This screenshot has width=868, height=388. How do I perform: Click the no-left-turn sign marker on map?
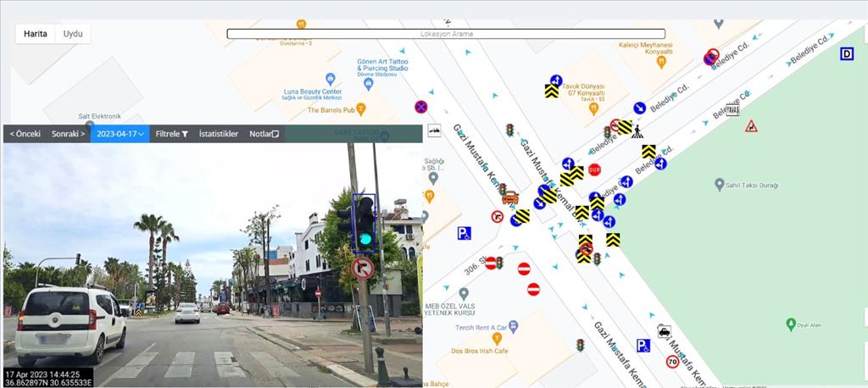point(497,217)
